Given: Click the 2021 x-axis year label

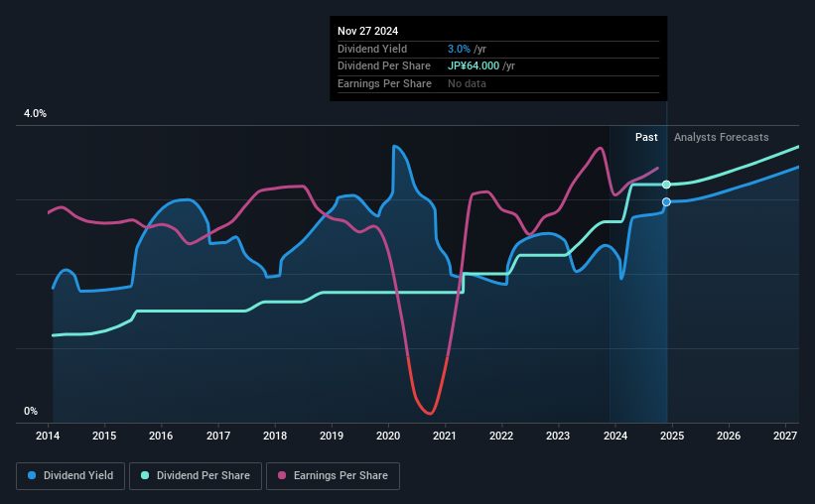Looking at the screenshot, I should click(445, 436).
